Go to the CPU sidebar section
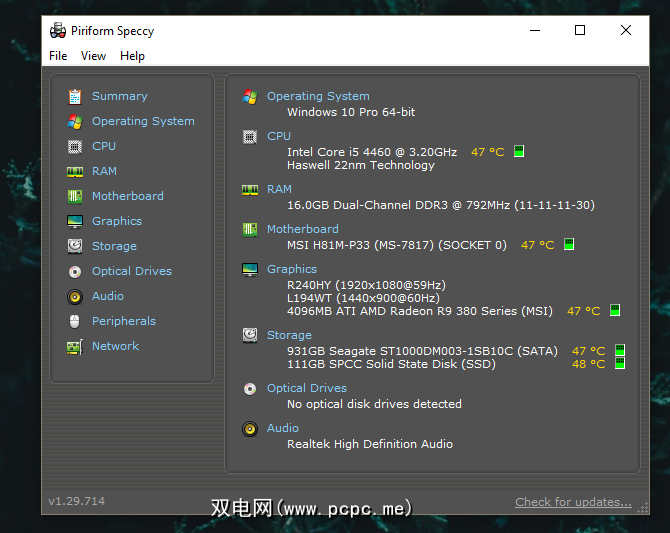The width and height of the screenshot is (670, 533). 104,146
